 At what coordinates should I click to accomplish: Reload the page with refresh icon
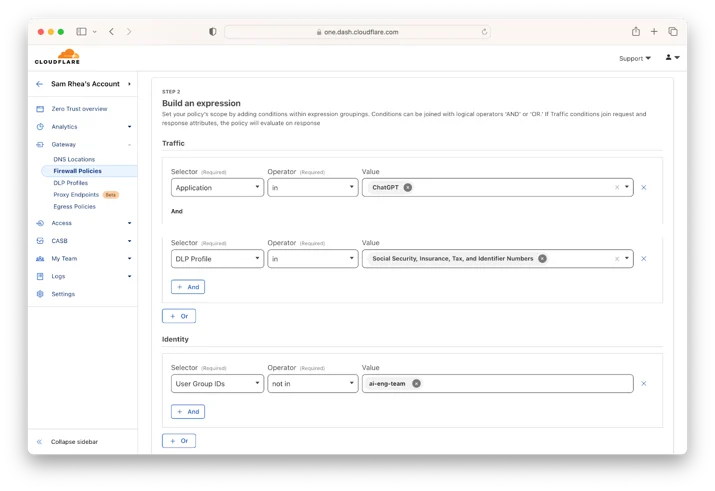[484, 32]
